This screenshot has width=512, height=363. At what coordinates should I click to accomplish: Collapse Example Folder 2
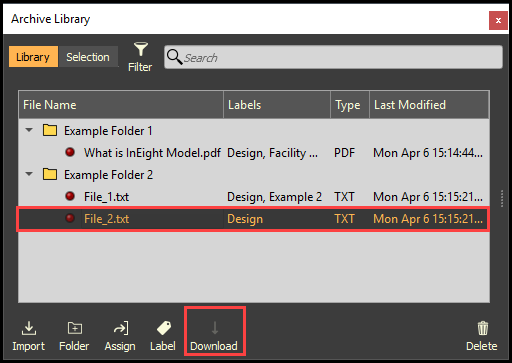tap(29, 174)
